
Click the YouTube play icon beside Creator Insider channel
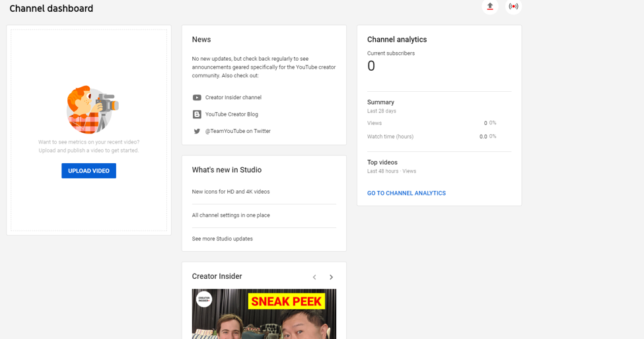(x=197, y=98)
